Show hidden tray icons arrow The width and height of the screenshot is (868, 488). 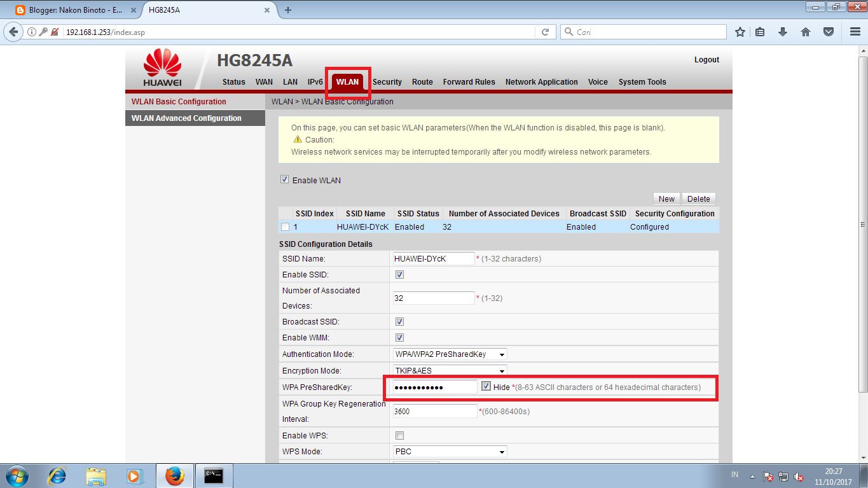[752, 476]
